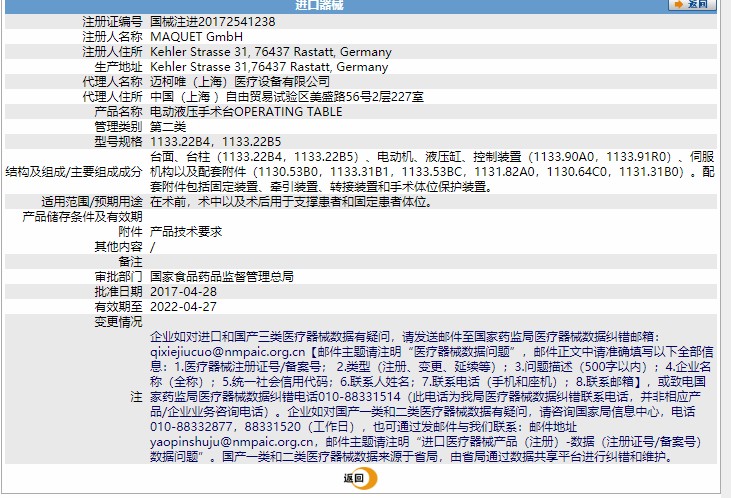Image resolution: width=731 pixels, height=498 pixels.
Task: Click the 批准日期 label
Action: coord(118,291)
